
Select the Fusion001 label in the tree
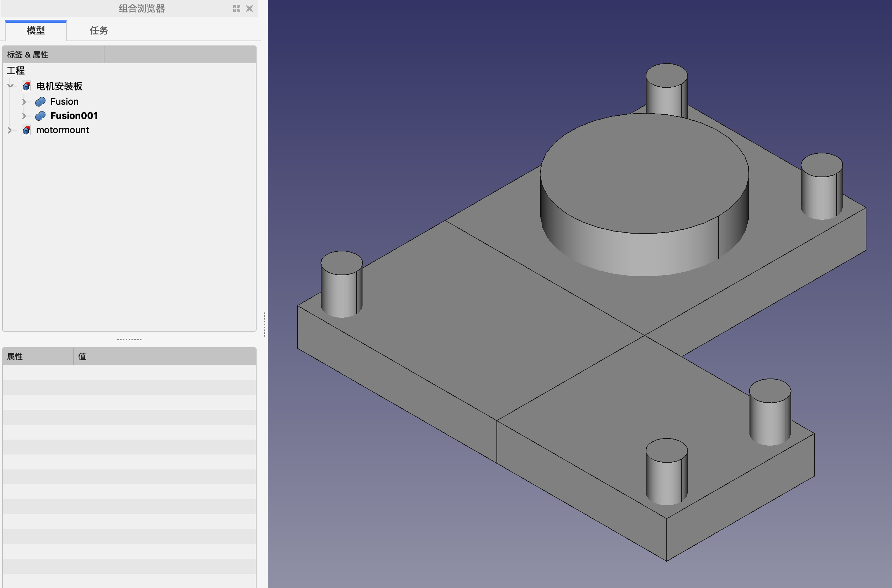tap(74, 116)
